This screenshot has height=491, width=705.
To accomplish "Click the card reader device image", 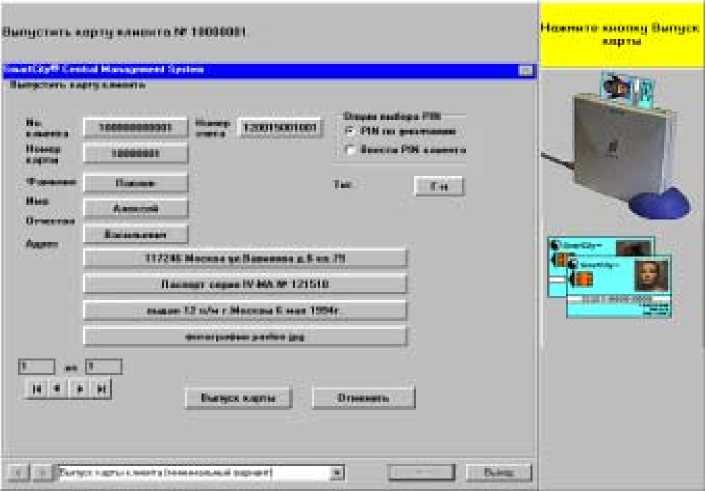I will 623,148.
